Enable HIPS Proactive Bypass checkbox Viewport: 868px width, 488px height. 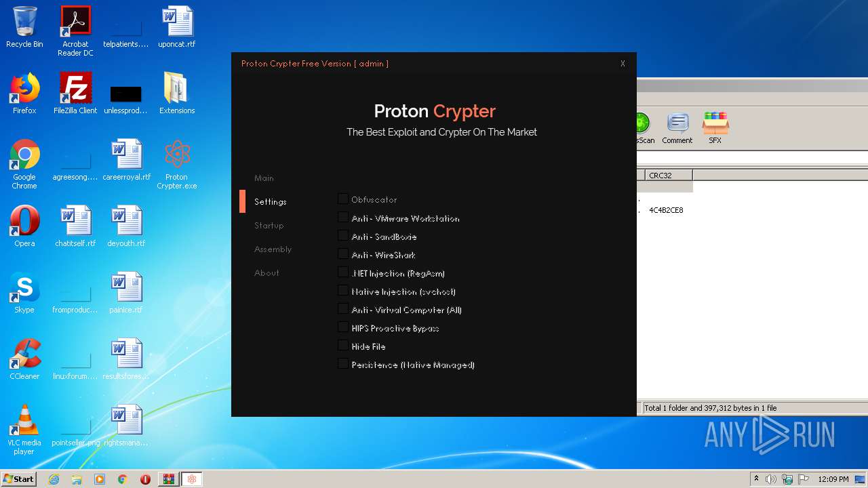point(343,327)
